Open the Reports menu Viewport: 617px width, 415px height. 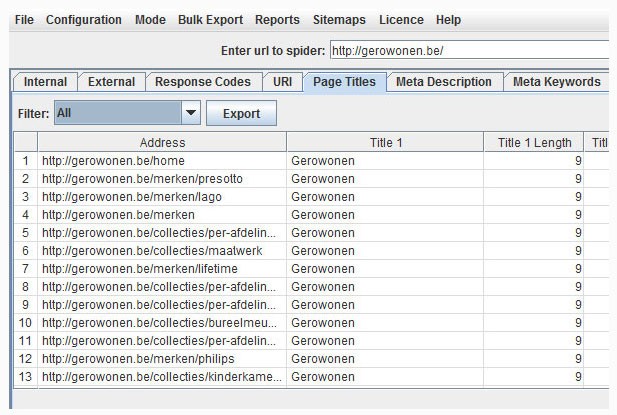click(277, 20)
